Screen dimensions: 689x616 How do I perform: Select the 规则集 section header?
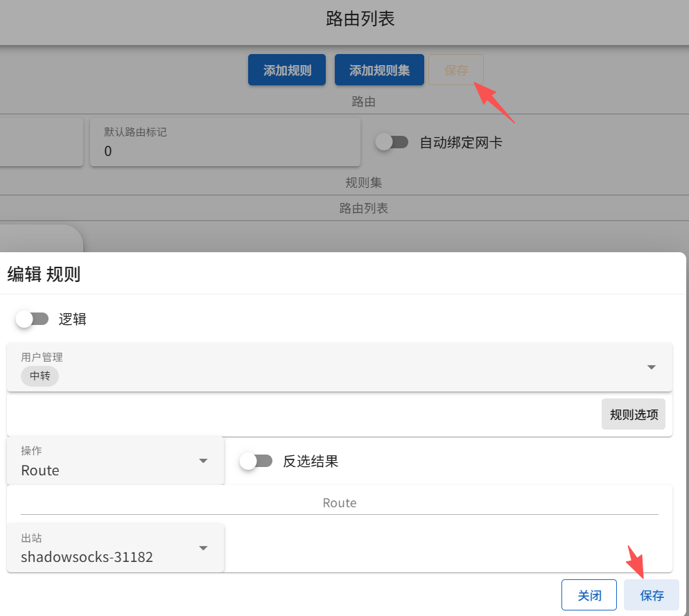pos(363,183)
